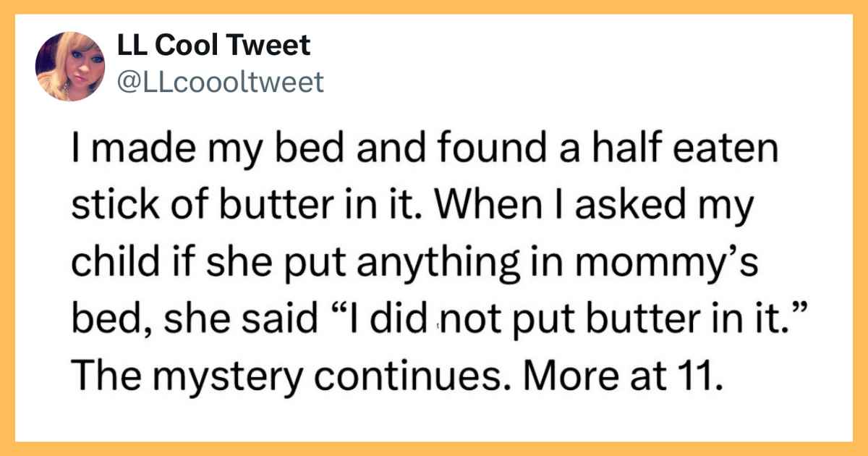Open the LL Cool Tweet profile picture
The height and width of the screenshot is (456, 868).
tap(70, 67)
